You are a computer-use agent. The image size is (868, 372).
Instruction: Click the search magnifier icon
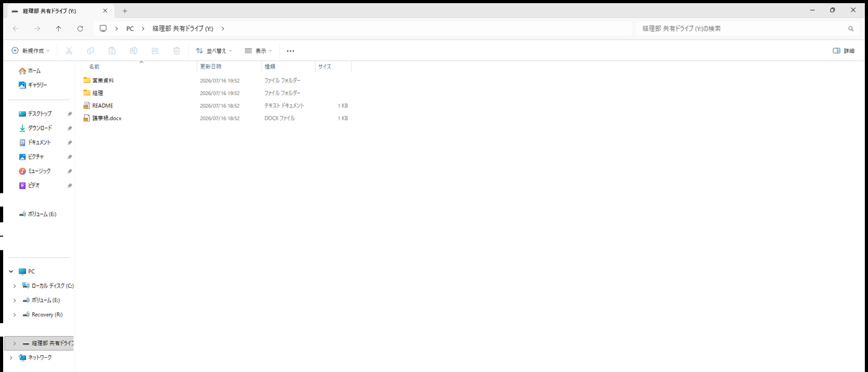[x=851, y=29]
